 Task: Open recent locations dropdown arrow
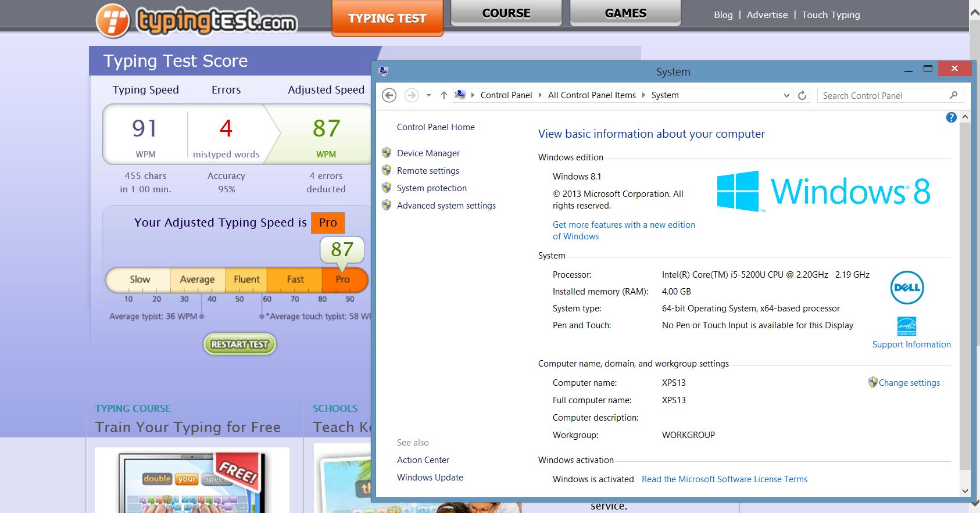(428, 95)
